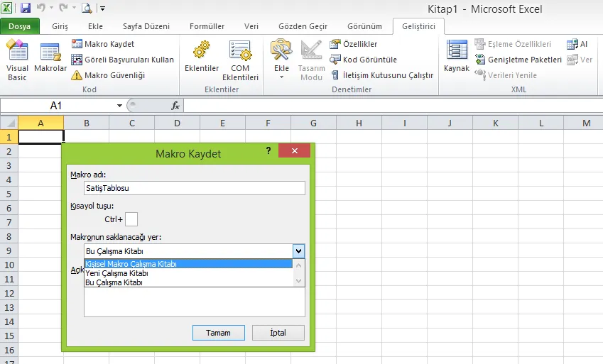Screen dimensions: 603x364
Task: Open COM Eklentileri
Action: (240, 60)
